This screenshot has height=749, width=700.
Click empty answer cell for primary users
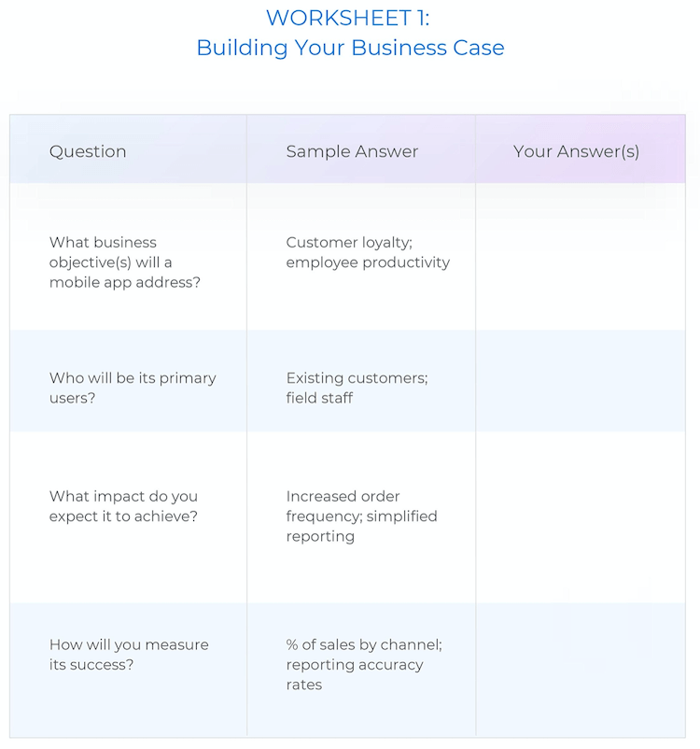pos(581,381)
